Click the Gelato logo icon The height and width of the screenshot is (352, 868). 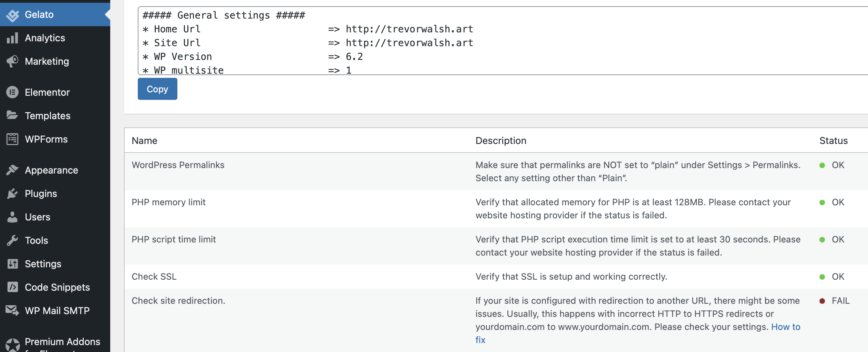click(13, 14)
